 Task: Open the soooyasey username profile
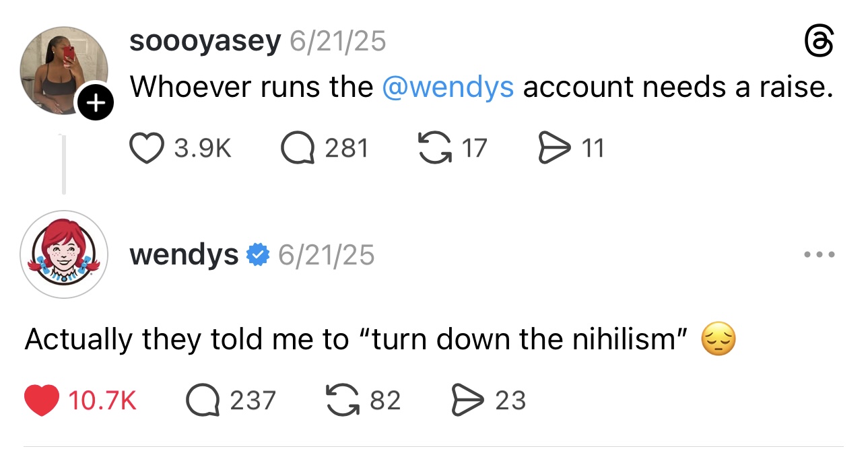click(205, 42)
